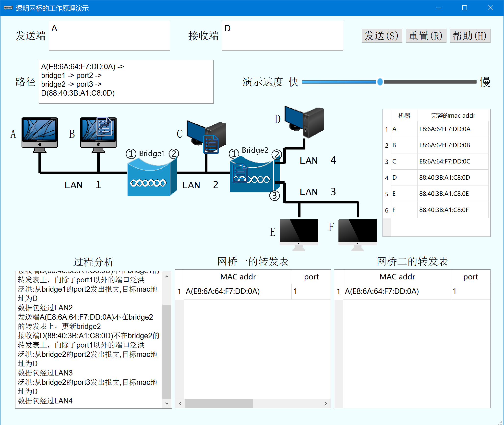
Task: Click computer E's black monitor icon
Action: click(x=299, y=232)
